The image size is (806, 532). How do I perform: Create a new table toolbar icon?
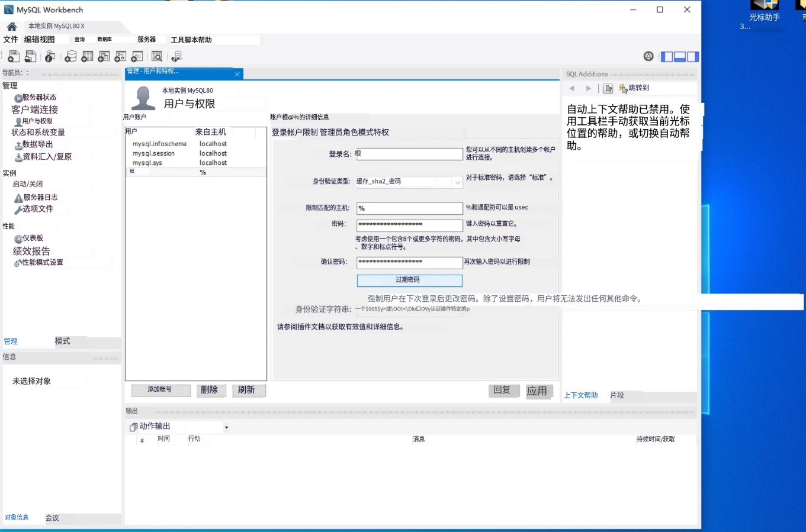click(87, 56)
